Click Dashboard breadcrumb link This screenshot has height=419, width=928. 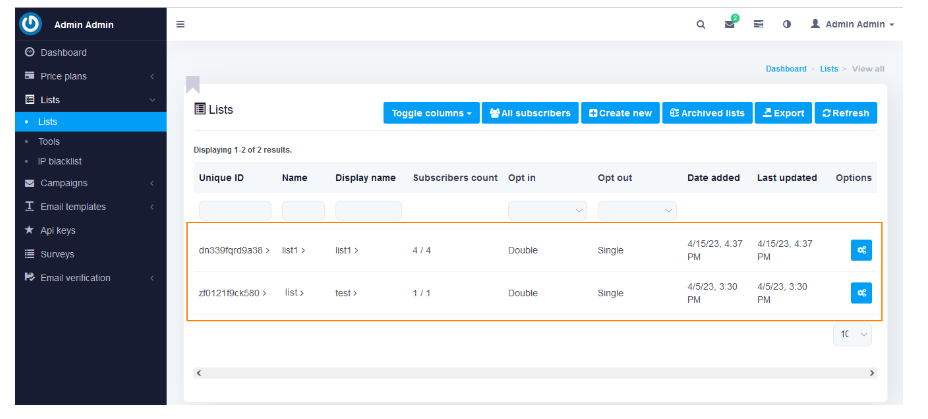(786, 69)
